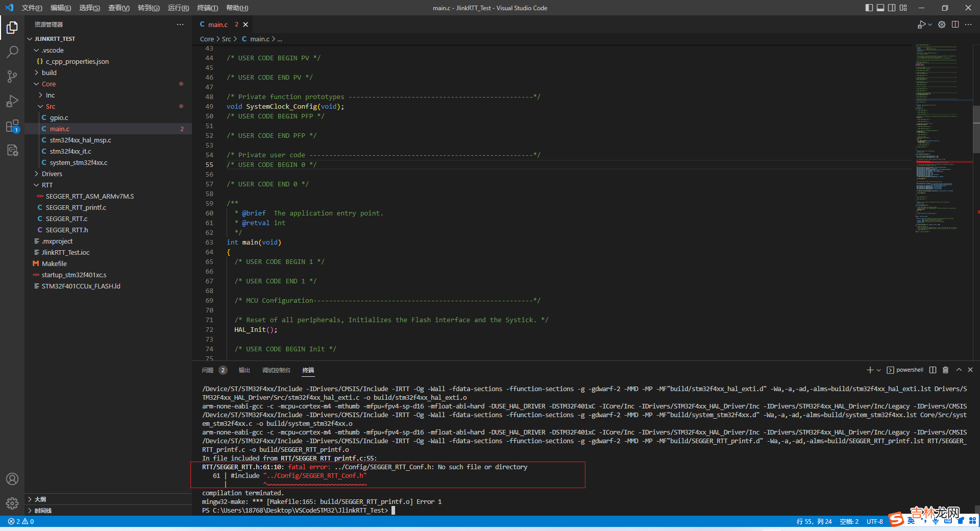
Task: Open the 运行(R) menu
Action: (178, 8)
